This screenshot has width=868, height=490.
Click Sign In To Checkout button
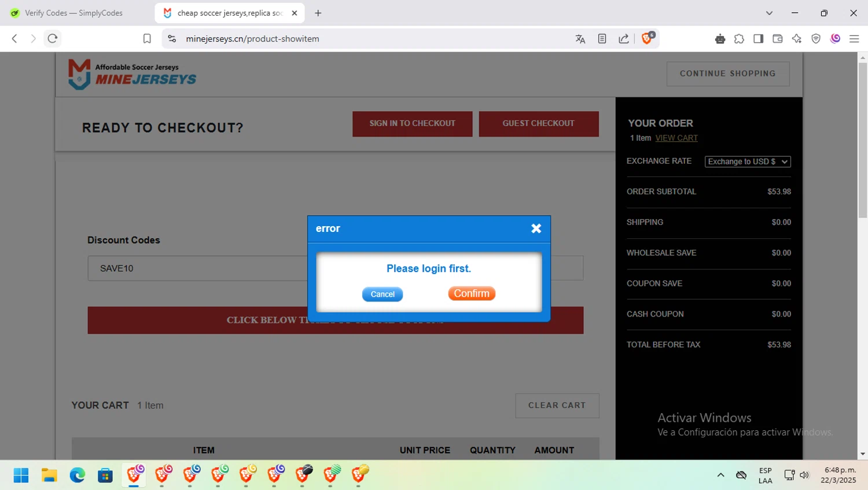[x=412, y=124]
